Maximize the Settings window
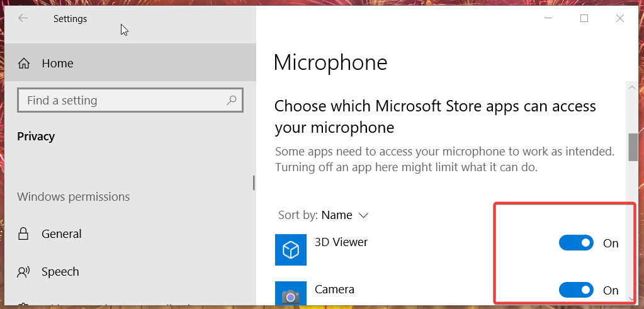The width and height of the screenshot is (644, 309). click(584, 19)
